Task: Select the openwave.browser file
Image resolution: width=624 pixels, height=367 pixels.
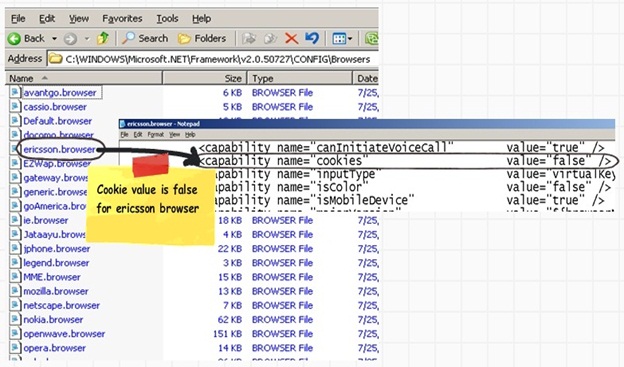Action: pyautogui.click(x=64, y=334)
